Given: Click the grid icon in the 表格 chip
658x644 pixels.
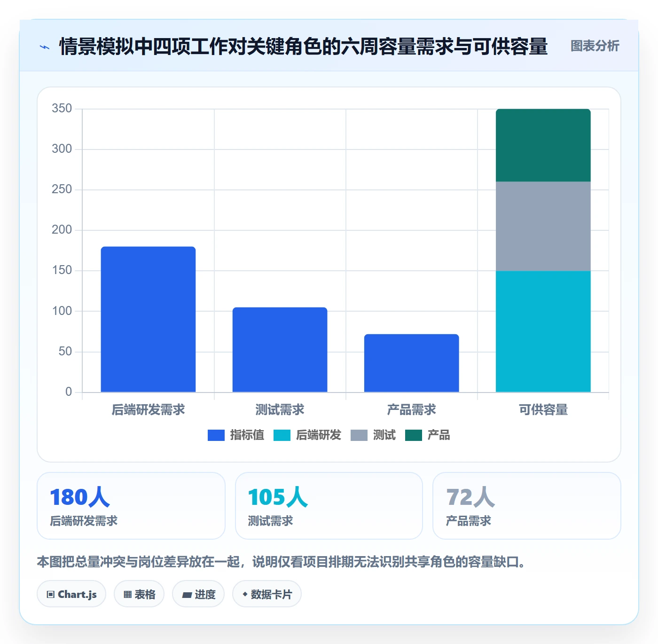Looking at the screenshot, I should point(127,595).
